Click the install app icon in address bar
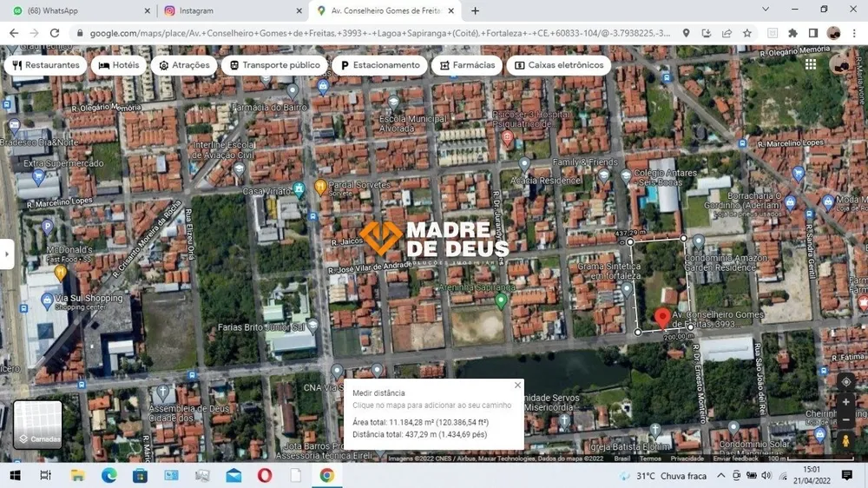The image size is (868, 488). [707, 33]
